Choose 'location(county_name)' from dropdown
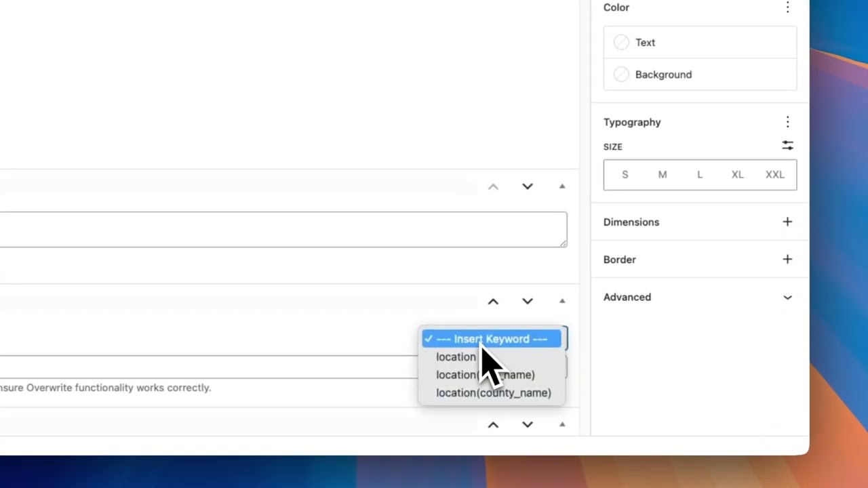The width and height of the screenshot is (868, 488). (493, 392)
